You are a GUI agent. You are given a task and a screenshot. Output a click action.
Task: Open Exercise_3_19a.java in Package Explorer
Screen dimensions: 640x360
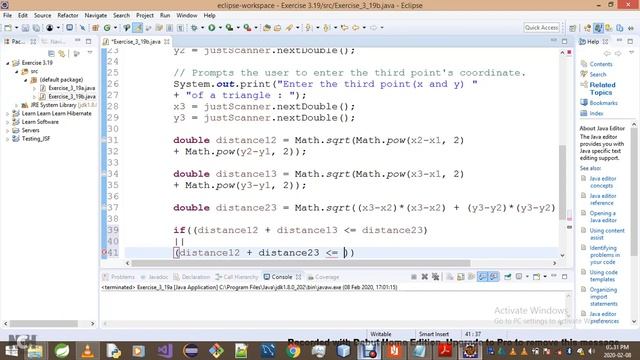[x=71, y=88]
